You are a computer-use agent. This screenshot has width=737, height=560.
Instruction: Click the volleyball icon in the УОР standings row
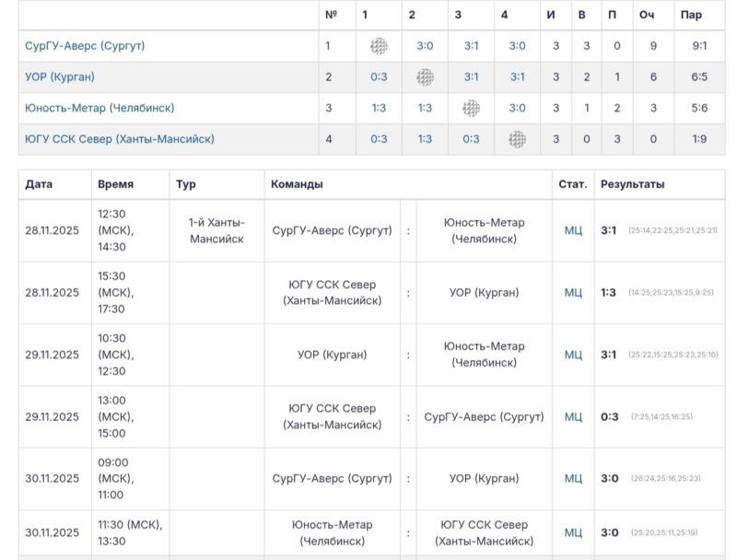[425, 77]
